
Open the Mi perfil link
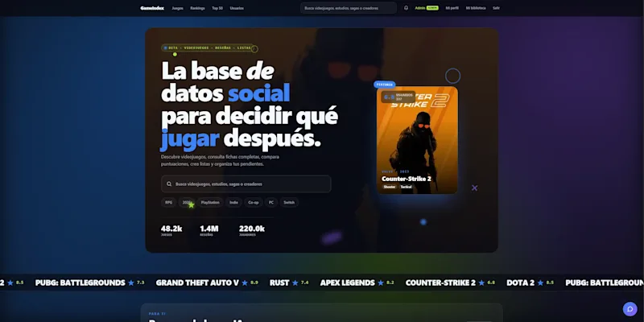452,8
